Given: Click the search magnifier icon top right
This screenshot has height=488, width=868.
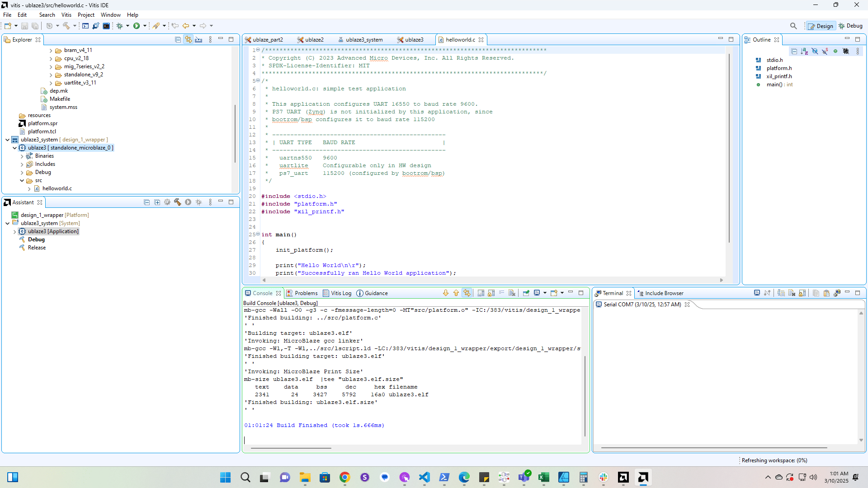Looking at the screenshot, I should (793, 26).
